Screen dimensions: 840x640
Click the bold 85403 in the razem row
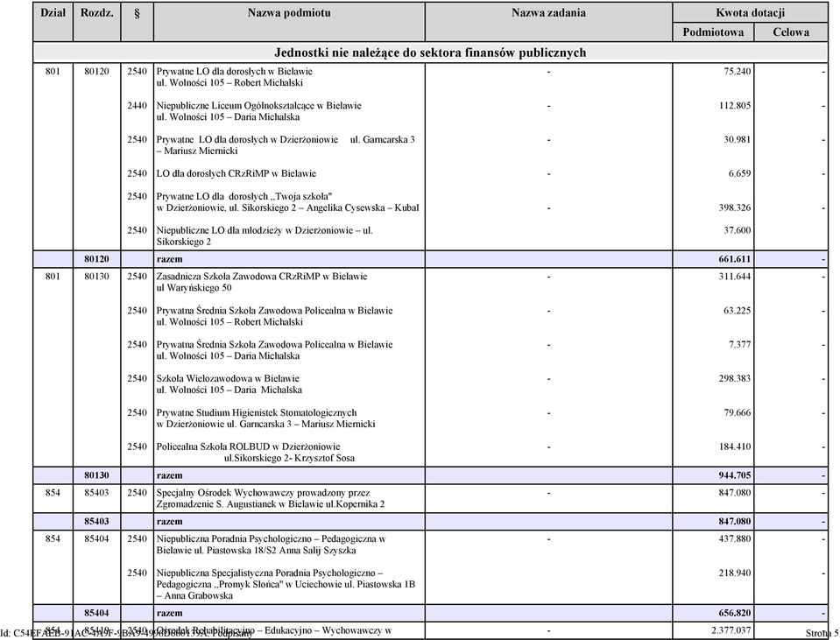pos(97,522)
